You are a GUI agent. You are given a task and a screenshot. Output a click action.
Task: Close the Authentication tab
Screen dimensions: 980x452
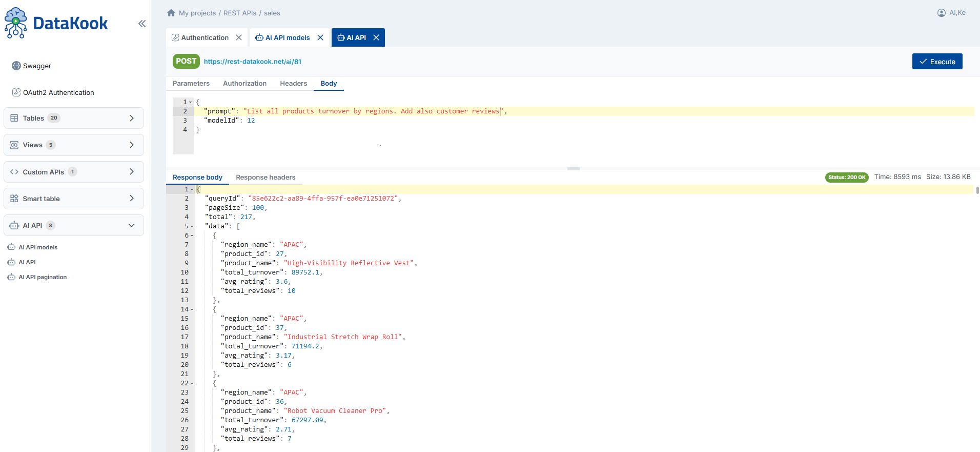tap(239, 37)
